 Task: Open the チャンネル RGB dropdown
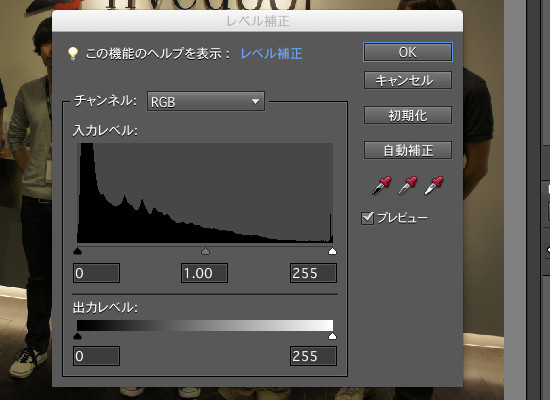[x=206, y=102]
